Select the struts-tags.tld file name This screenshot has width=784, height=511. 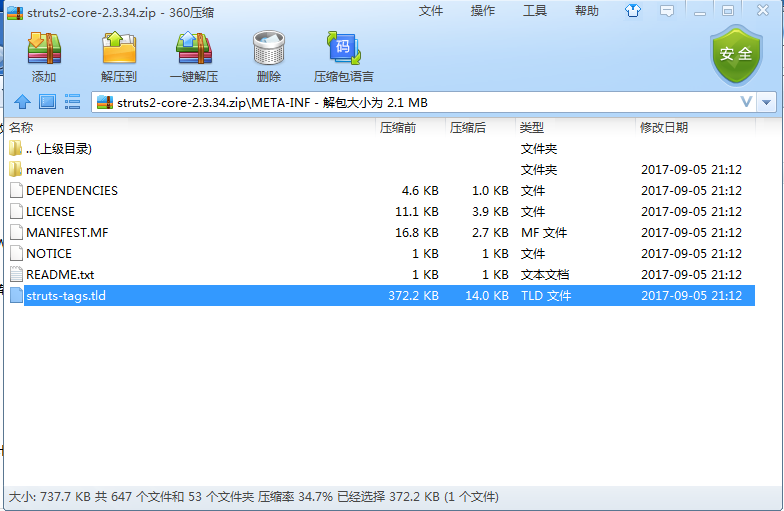point(66,296)
